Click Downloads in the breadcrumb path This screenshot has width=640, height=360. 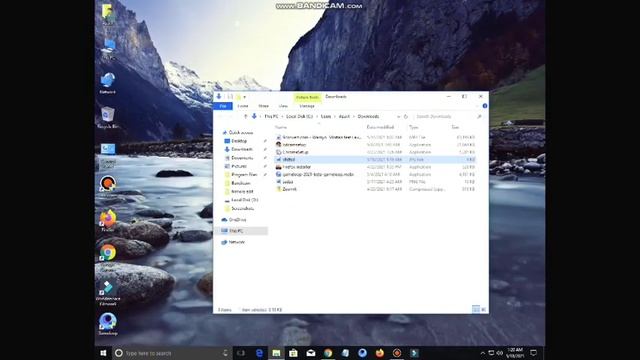[x=368, y=117]
